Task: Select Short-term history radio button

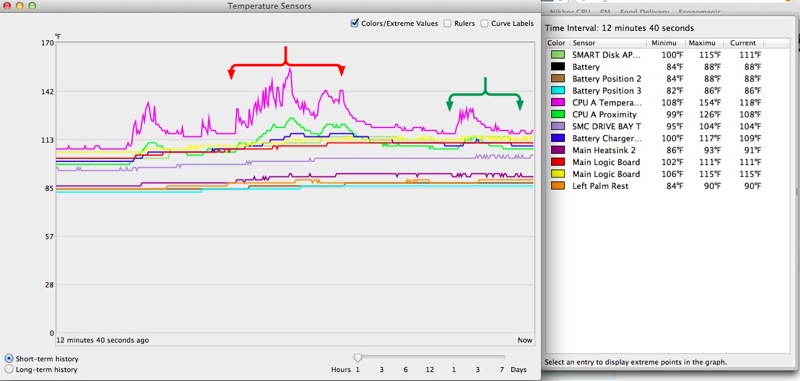Action: [9, 359]
